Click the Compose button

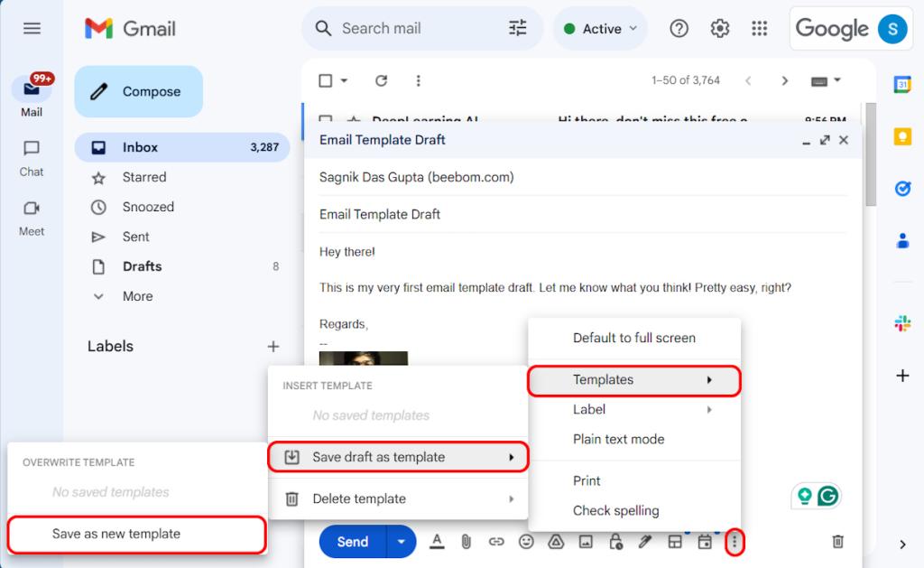[138, 91]
